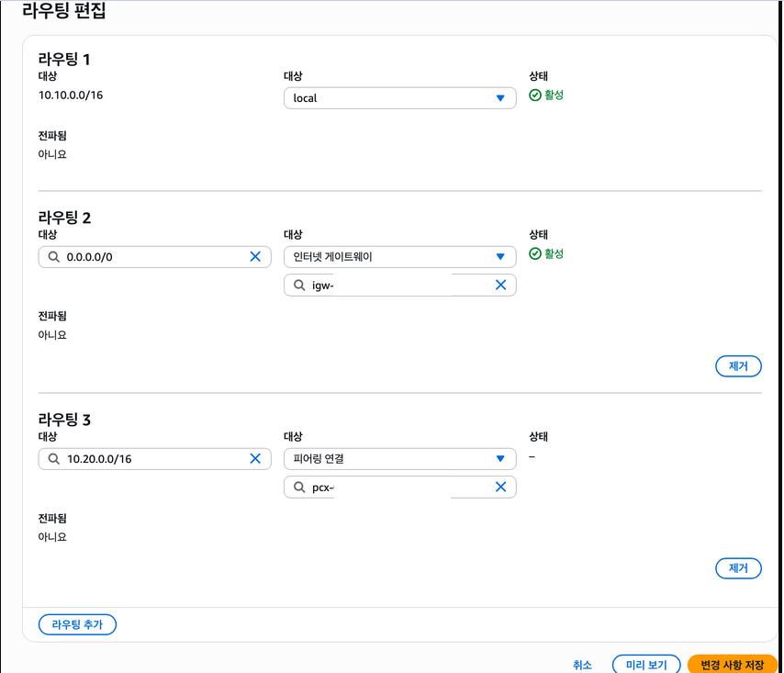Click the search icon beside pcx-

click(299, 488)
